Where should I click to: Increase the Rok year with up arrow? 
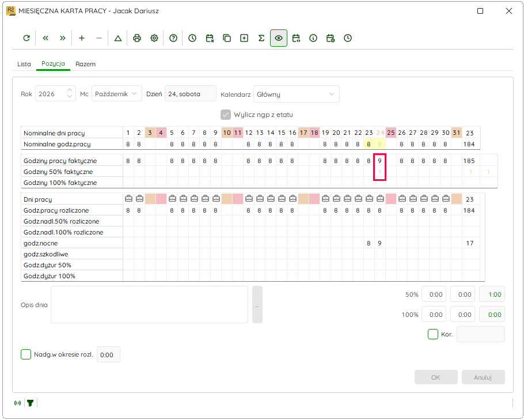pos(70,90)
